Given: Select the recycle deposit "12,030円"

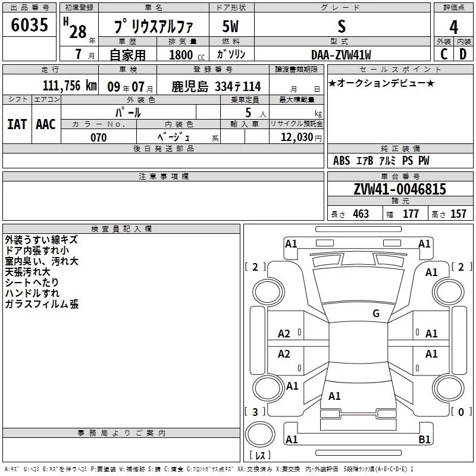Looking at the screenshot, I should click(301, 137).
